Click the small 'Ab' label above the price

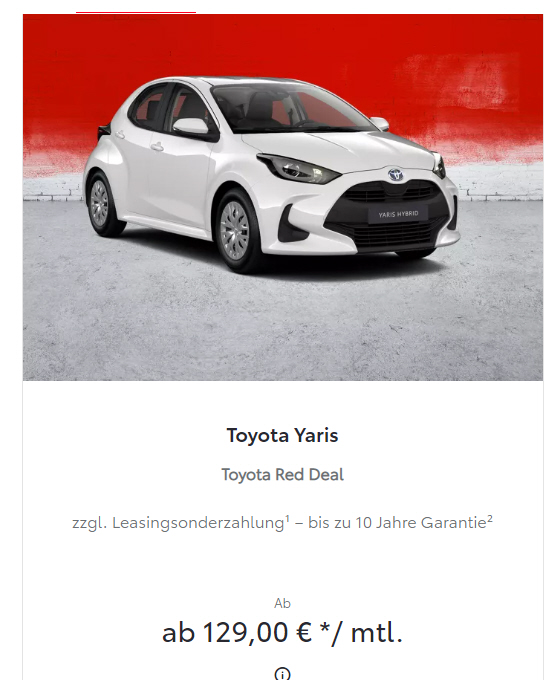click(282, 603)
